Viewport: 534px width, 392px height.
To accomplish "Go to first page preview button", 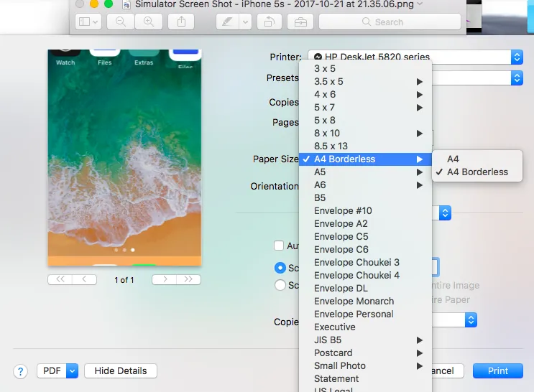I will click(x=60, y=279).
